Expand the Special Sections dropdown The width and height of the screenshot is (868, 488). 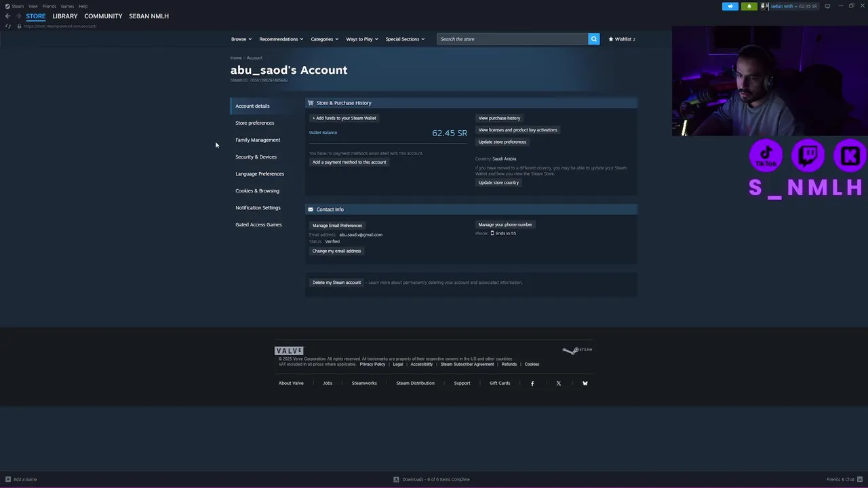405,39
